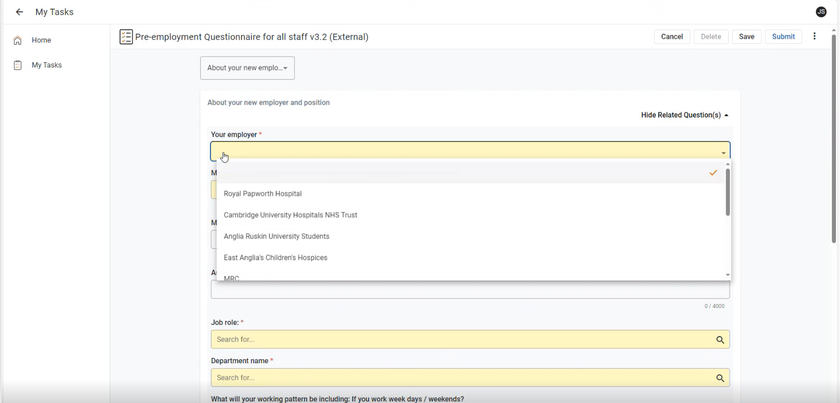This screenshot has height=403, width=840.
Task: Click the Home house icon in sidebar
Action: [18, 40]
